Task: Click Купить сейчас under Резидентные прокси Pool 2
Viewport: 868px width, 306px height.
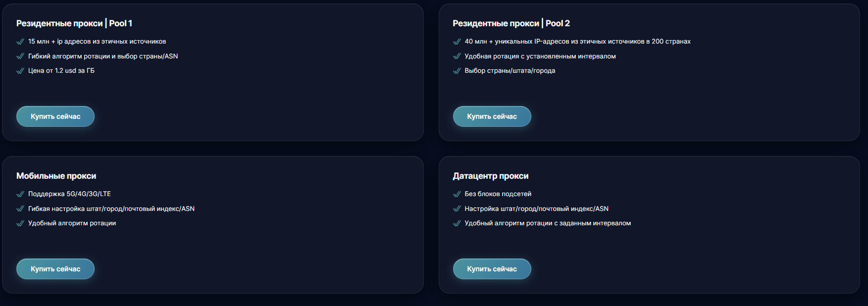Action: point(492,116)
